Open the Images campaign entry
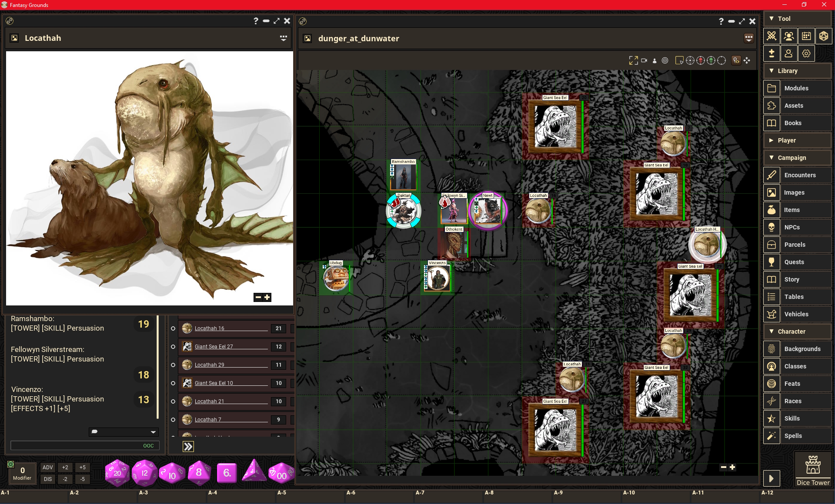Image resolution: width=835 pixels, height=504 pixels. click(798, 192)
